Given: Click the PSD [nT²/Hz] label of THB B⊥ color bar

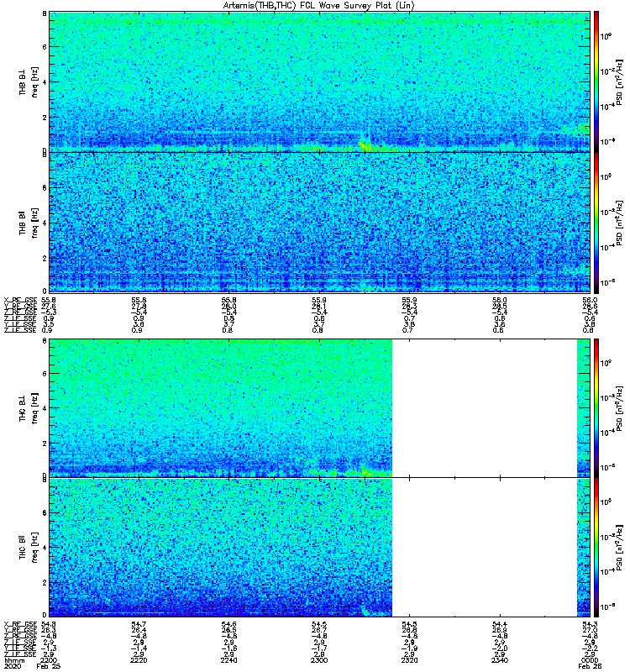Looking at the screenshot, I should pyautogui.click(x=620, y=81).
